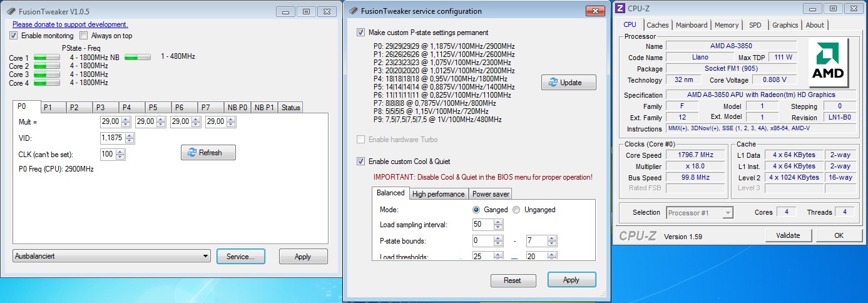Viewport: 868px width, 303px height.
Task: Open the Ausbalanciert power plan dropdown
Action: (112, 256)
